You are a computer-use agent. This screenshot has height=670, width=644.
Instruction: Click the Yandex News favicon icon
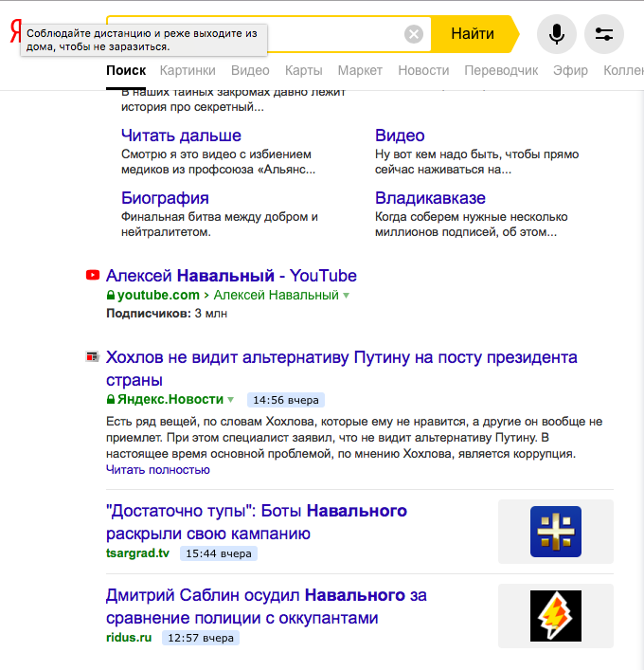point(93,357)
